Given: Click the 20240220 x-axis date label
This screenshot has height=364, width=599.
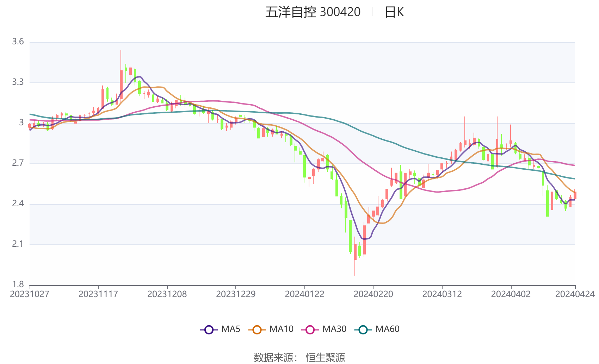Looking at the screenshot, I should (373, 294).
